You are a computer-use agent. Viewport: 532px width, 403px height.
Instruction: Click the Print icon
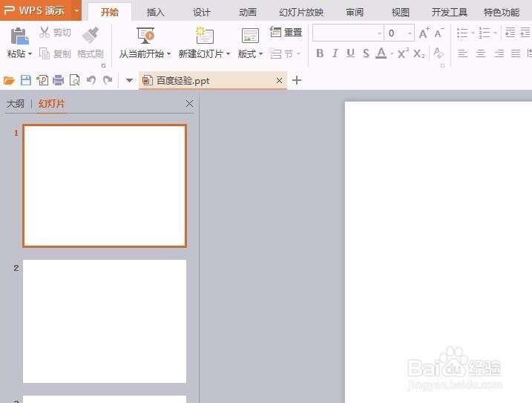click(x=59, y=80)
